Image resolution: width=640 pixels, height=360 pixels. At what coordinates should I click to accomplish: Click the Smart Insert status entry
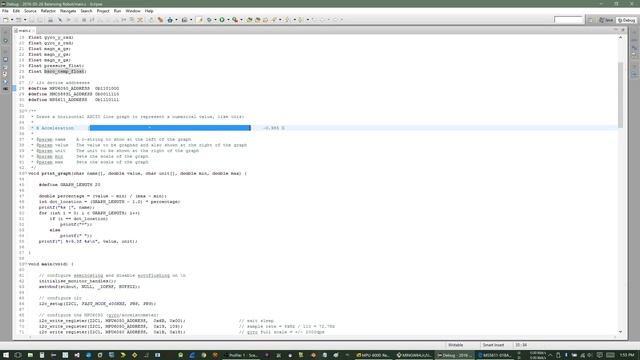click(x=493, y=345)
